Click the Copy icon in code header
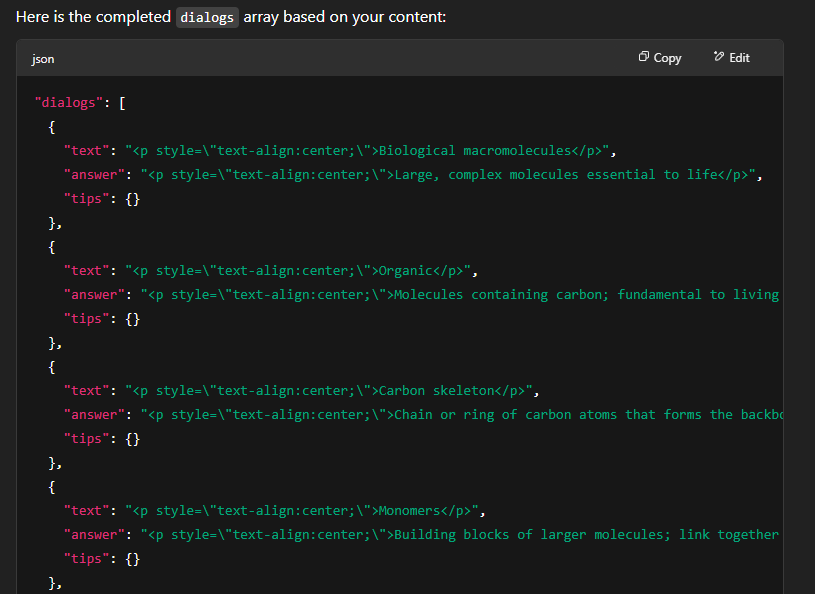This screenshot has height=594, width=815. click(x=643, y=57)
